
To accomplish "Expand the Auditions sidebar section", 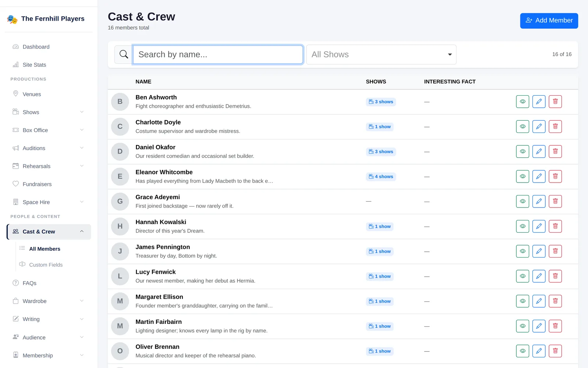I will 49,148.
